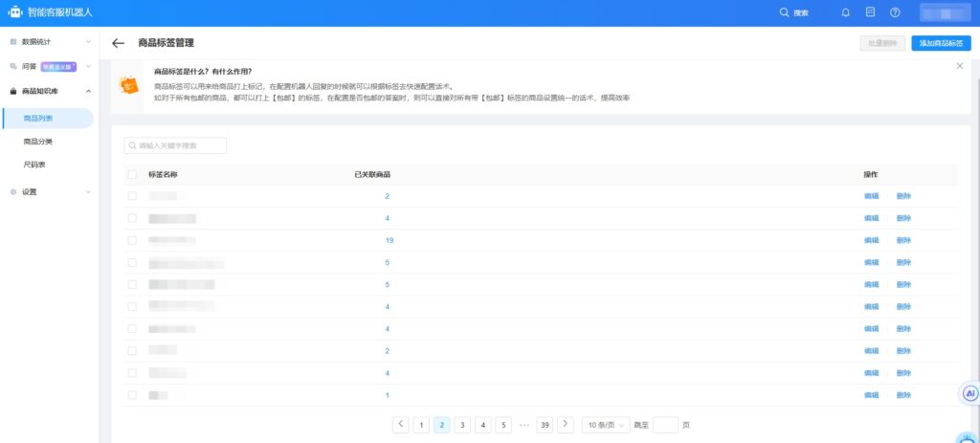
Task: Open the help question mark icon
Action: [x=895, y=12]
